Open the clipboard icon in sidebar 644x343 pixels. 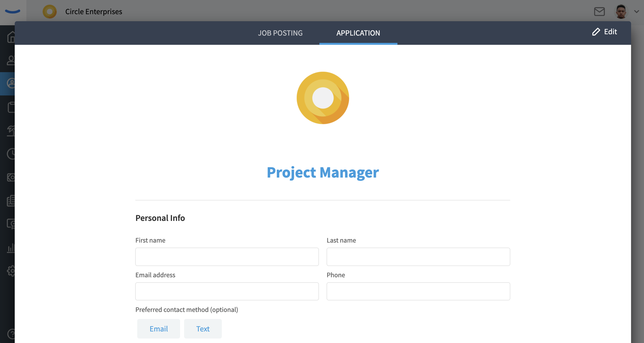[11, 107]
